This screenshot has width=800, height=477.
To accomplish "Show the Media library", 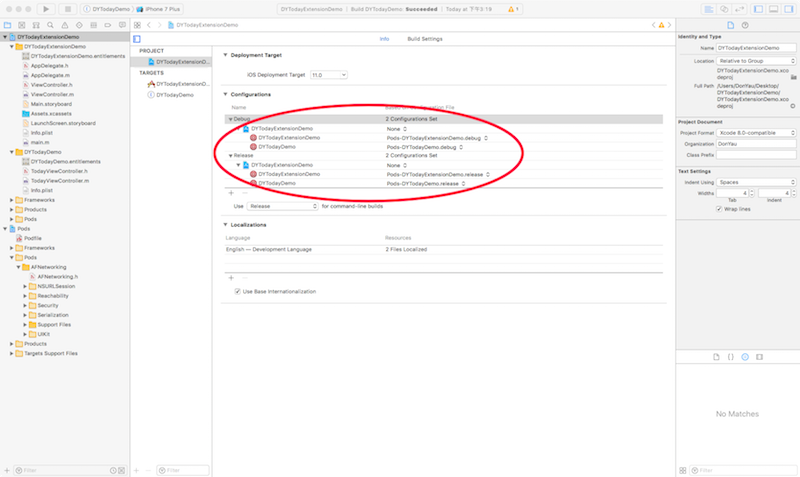I will pyautogui.click(x=759, y=357).
